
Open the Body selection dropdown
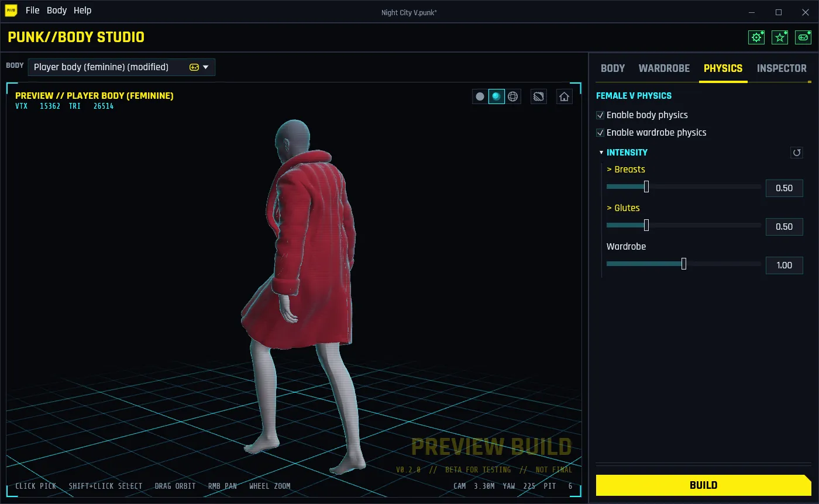tap(122, 67)
